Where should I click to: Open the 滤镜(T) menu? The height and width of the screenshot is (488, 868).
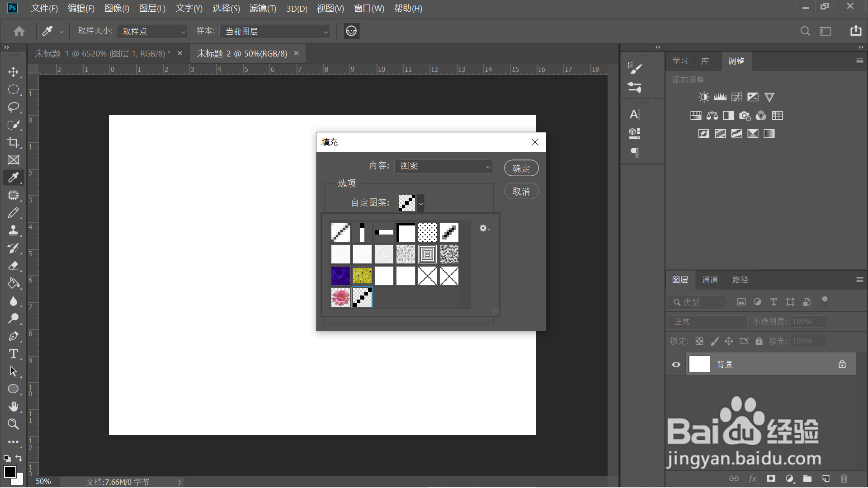coord(263,9)
